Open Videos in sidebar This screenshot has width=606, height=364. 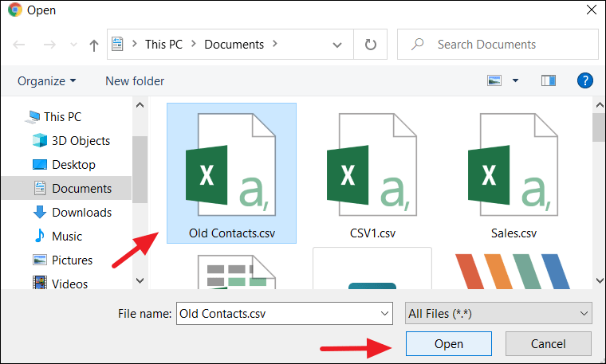[x=69, y=284]
